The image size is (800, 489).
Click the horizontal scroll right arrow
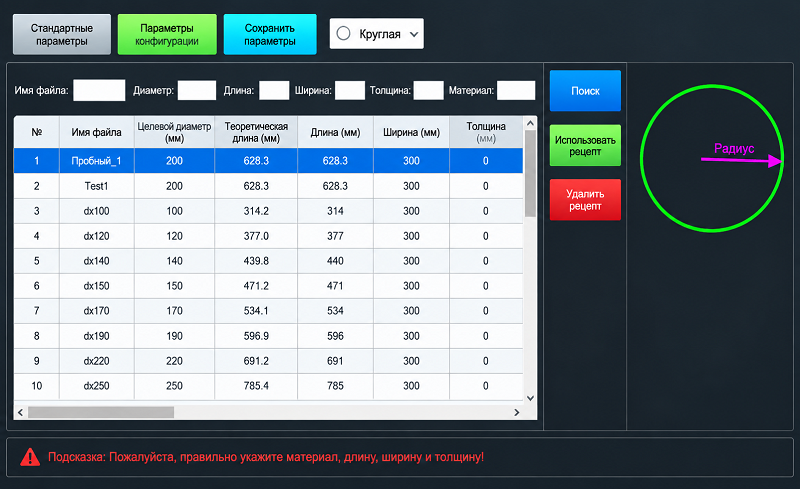[517, 412]
